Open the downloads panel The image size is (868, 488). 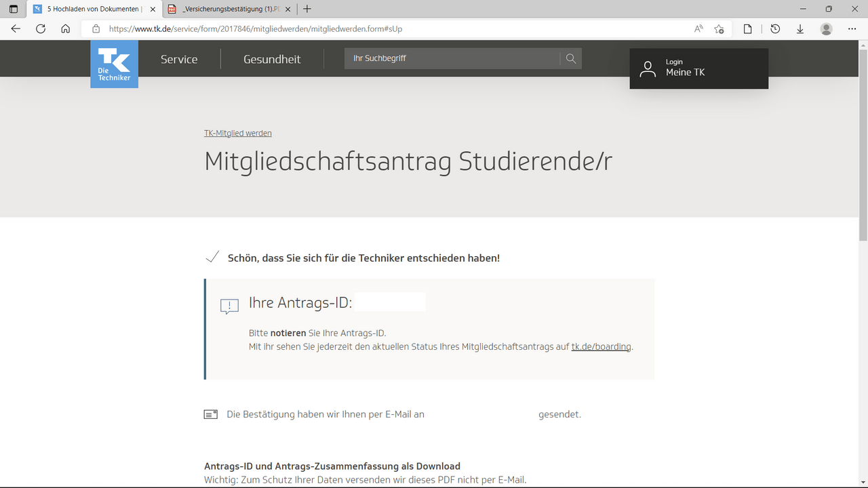(x=800, y=29)
